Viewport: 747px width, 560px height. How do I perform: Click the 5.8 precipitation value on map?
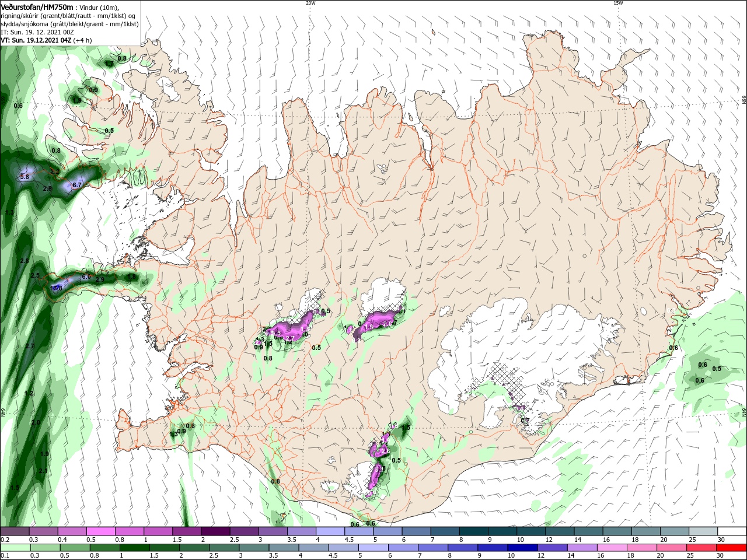click(25, 177)
